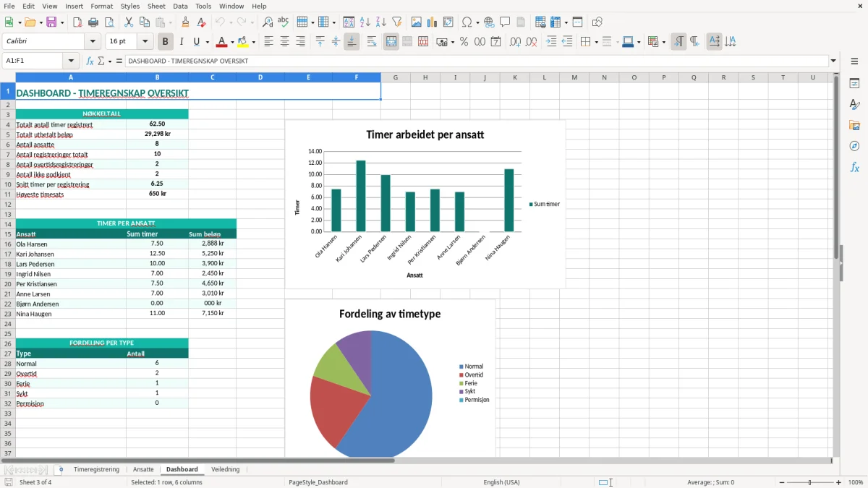Adjust the zoom slider in status bar

click(810, 482)
